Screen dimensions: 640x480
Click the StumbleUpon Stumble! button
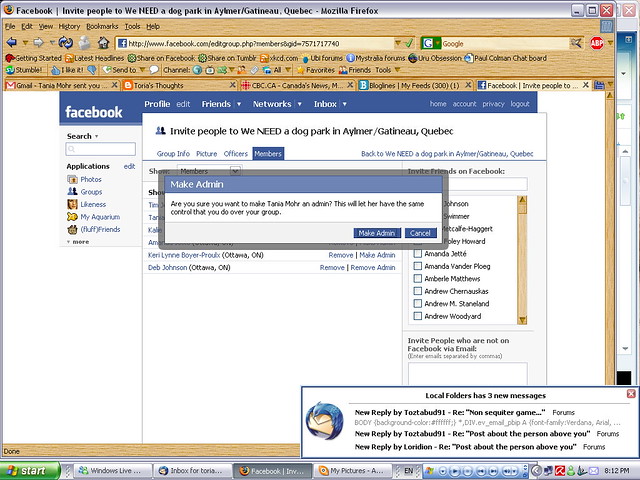24,70
